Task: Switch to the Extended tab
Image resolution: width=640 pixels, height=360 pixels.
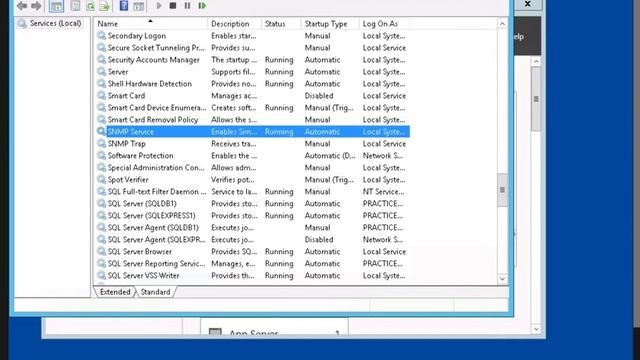Action: [x=115, y=292]
